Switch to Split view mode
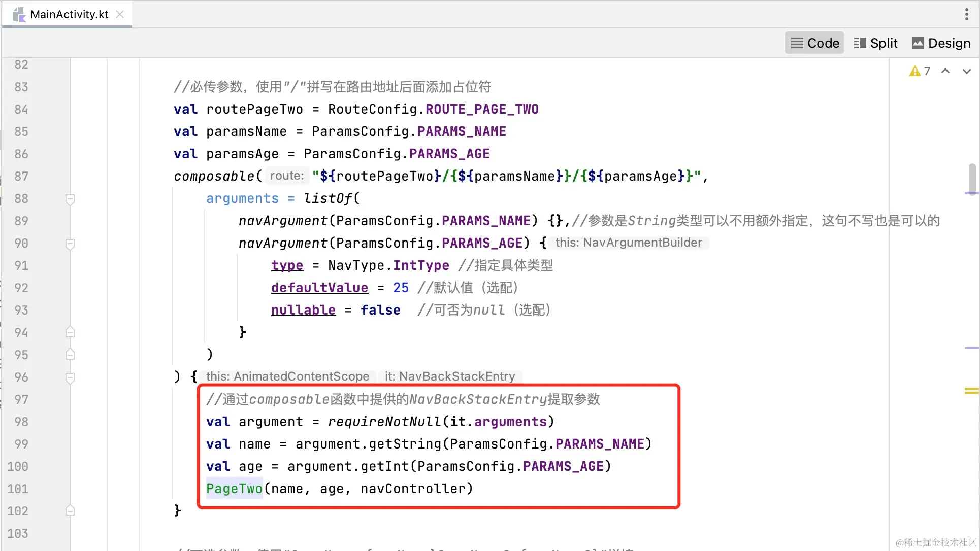The image size is (980, 551). pyautogui.click(x=876, y=43)
